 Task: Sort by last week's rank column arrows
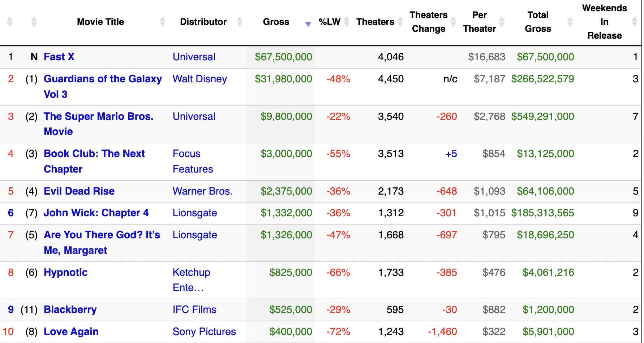34,22
